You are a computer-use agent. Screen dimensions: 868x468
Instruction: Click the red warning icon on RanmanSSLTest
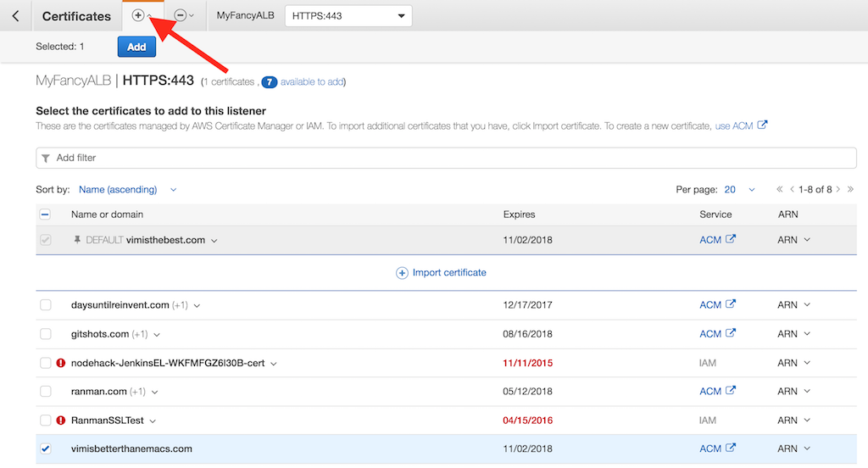coord(61,421)
